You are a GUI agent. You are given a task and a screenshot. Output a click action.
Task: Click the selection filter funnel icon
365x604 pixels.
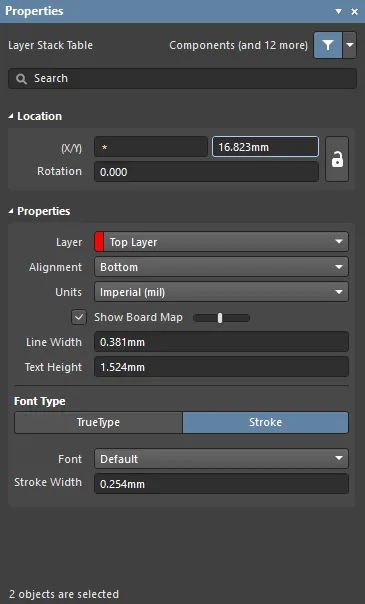click(x=328, y=45)
